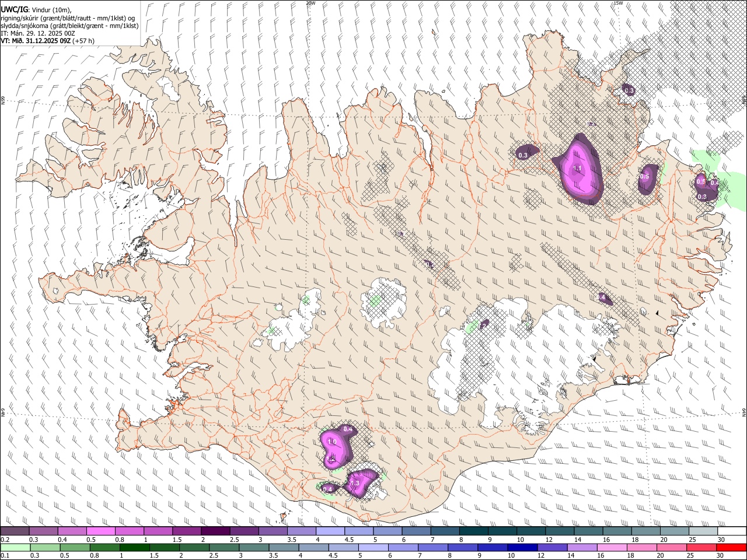Pick the medium green 0.5 swatch in lower legend
747x560 pixels.
(x=75, y=547)
